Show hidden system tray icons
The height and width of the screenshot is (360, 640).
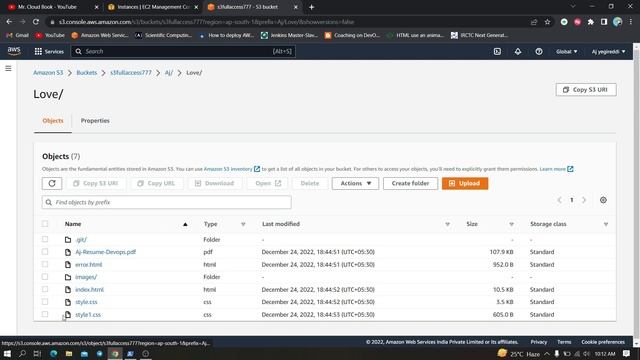coord(547,353)
